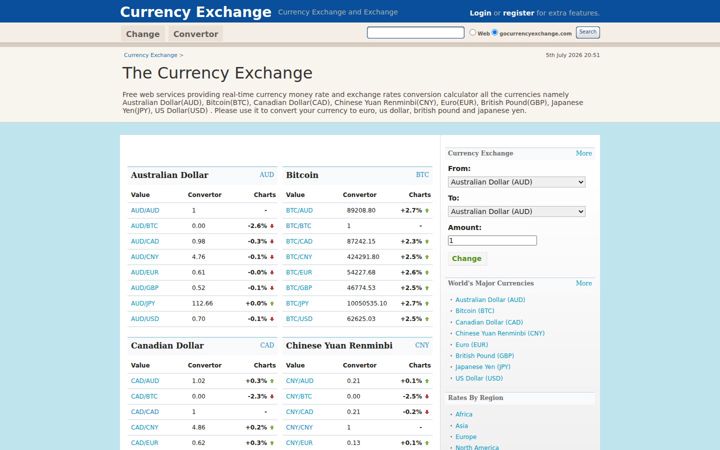The width and height of the screenshot is (720, 450).
Task: Open the BTC code link in Bitcoin header
Action: click(x=422, y=175)
